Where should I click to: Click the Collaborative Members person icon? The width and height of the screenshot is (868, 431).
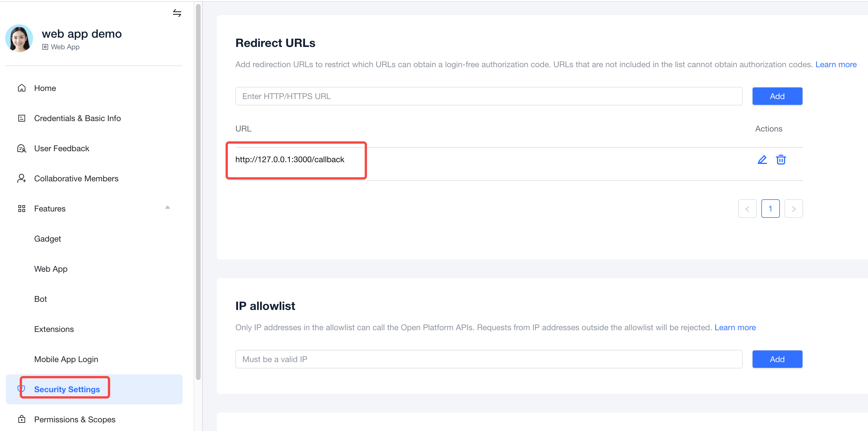tap(21, 178)
